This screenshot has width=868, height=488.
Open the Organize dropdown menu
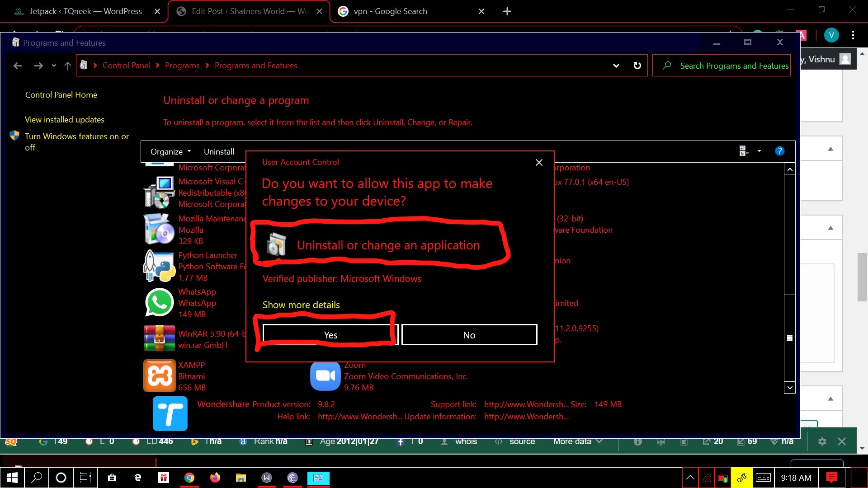click(x=170, y=152)
